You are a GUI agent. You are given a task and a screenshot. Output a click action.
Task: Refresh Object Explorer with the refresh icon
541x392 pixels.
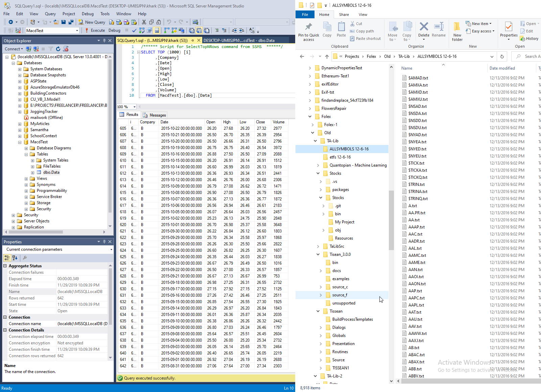click(58, 49)
